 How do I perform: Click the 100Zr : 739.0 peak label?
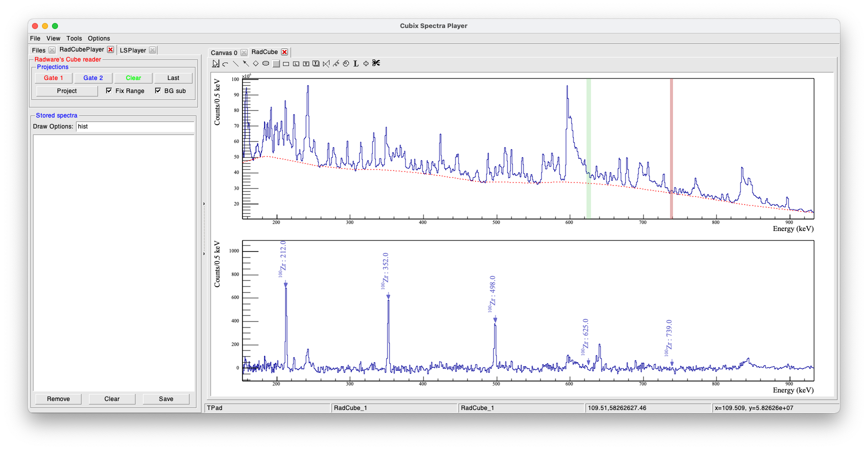pyautogui.click(x=668, y=338)
